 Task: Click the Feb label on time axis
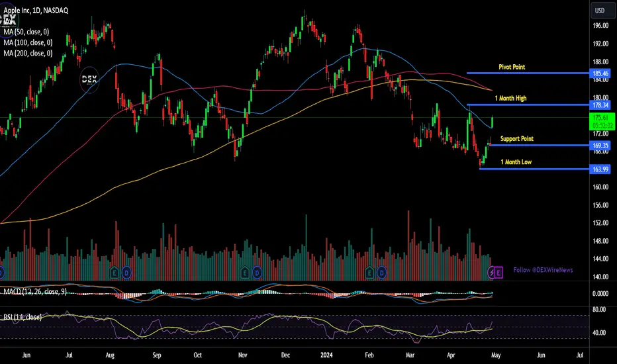pyautogui.click(x=369, y=355)
